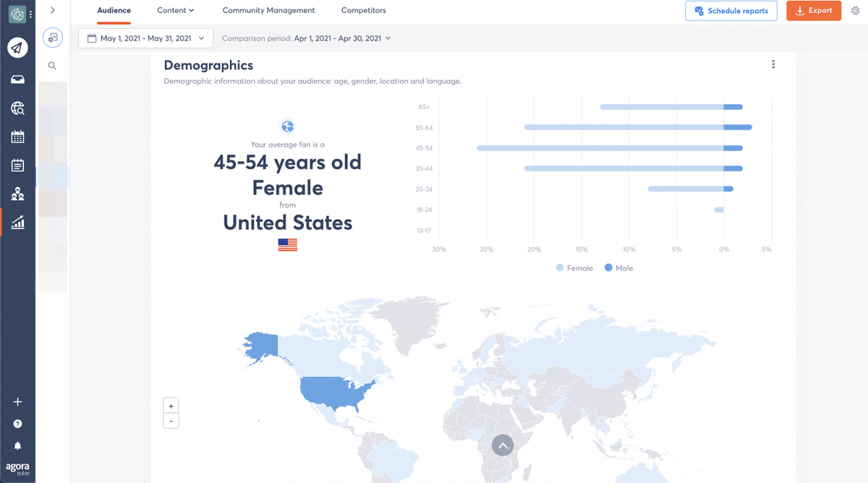Switch to the Competitors tab

pyautogui.click(x=364, y=10)
